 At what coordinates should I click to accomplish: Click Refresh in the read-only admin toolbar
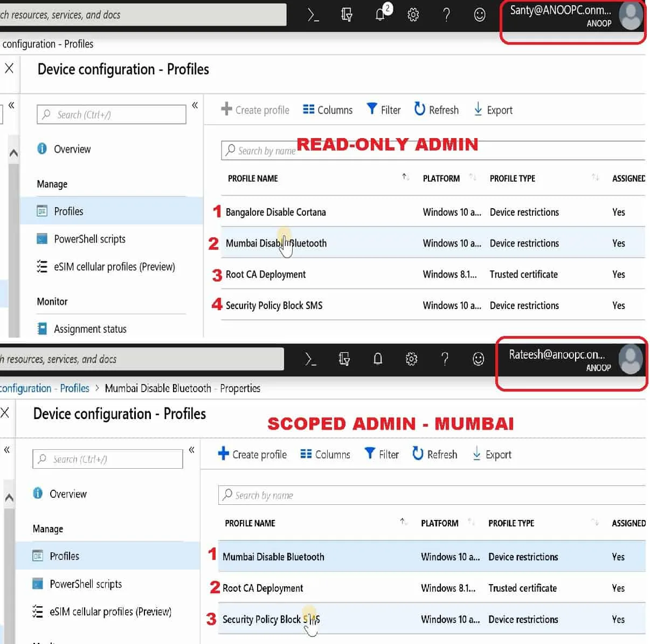pos(437,110)
